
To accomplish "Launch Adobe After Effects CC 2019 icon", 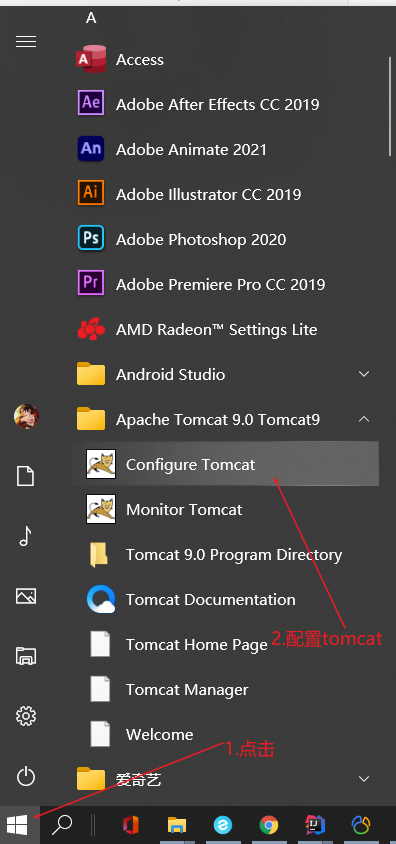I will pos(91,104).
